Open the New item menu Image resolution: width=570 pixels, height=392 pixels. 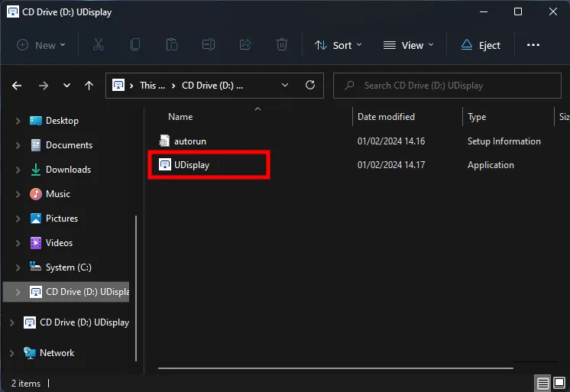41,45
